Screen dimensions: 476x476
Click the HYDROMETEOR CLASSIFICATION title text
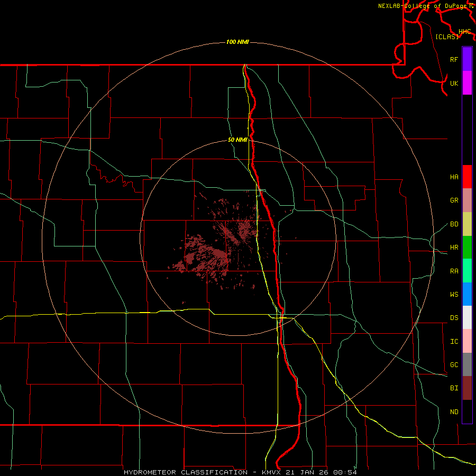point(186,472)
